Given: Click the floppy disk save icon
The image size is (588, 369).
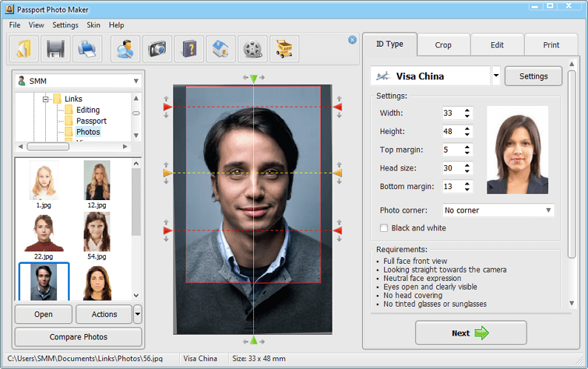Looking at the screenshot, I should tap(56, 49).
